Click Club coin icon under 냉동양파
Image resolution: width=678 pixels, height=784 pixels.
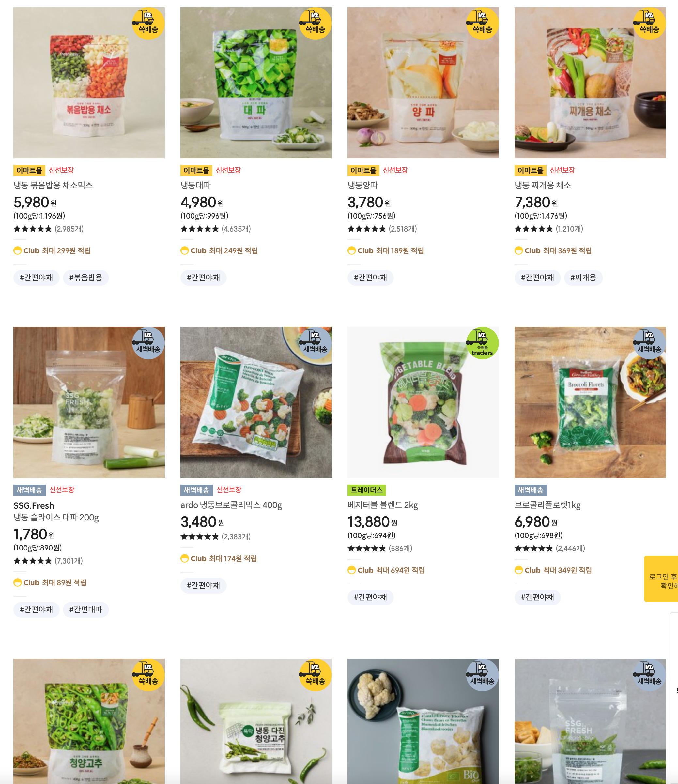coord(351,250)
